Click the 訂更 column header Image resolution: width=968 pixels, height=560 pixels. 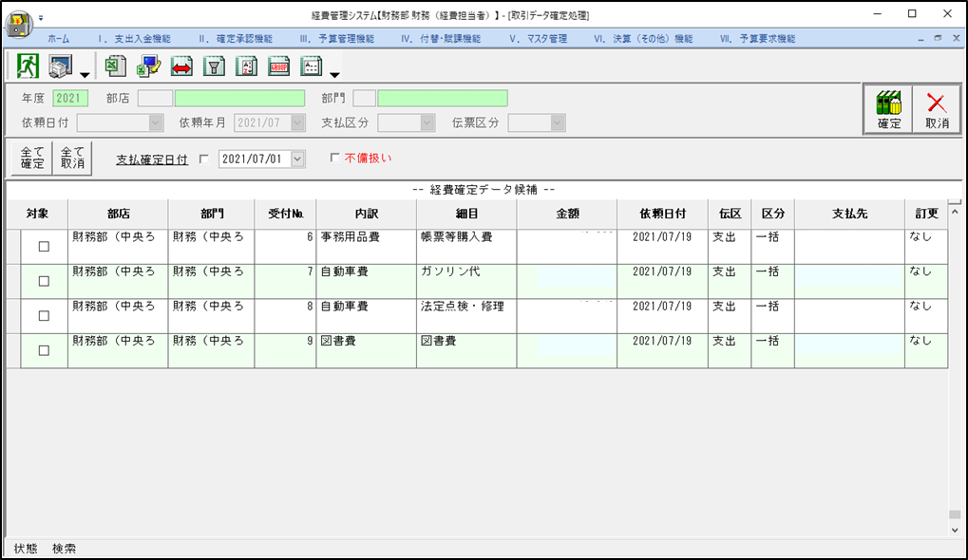926,214
